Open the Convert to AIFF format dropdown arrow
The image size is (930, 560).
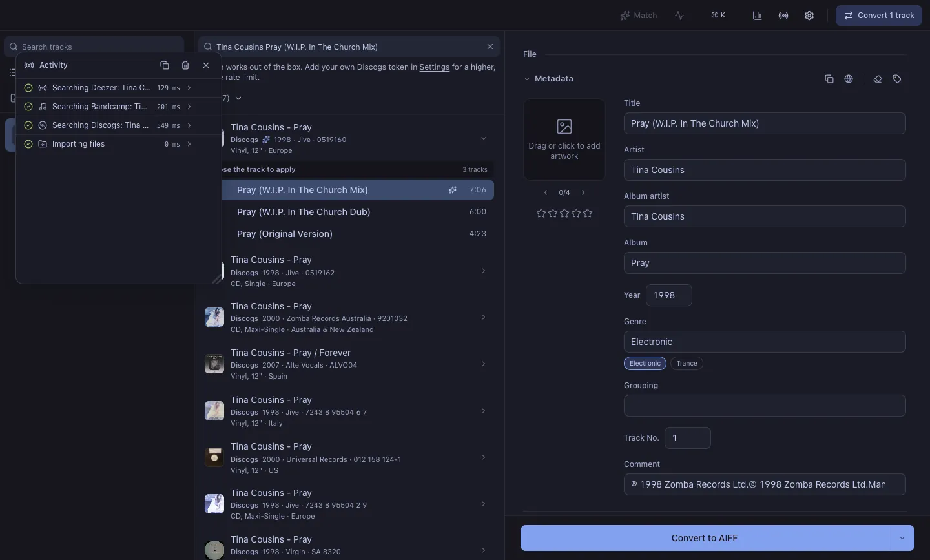(902, 538)
